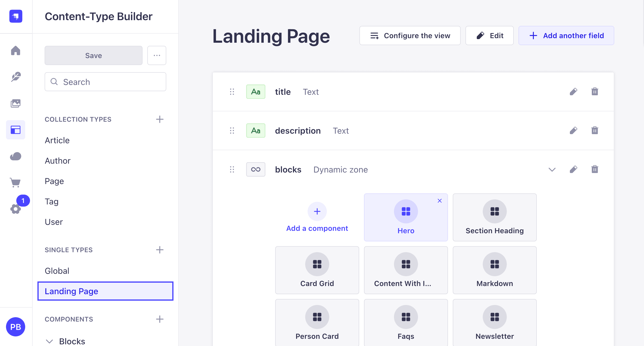The image size is (644, 346).
Task: Collapse the blocks dynamic zone chevron
Action: tap(552, 170)
